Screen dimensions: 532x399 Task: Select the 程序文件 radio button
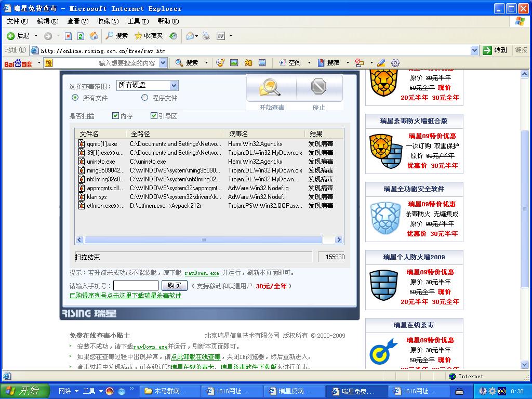point(144,98)
